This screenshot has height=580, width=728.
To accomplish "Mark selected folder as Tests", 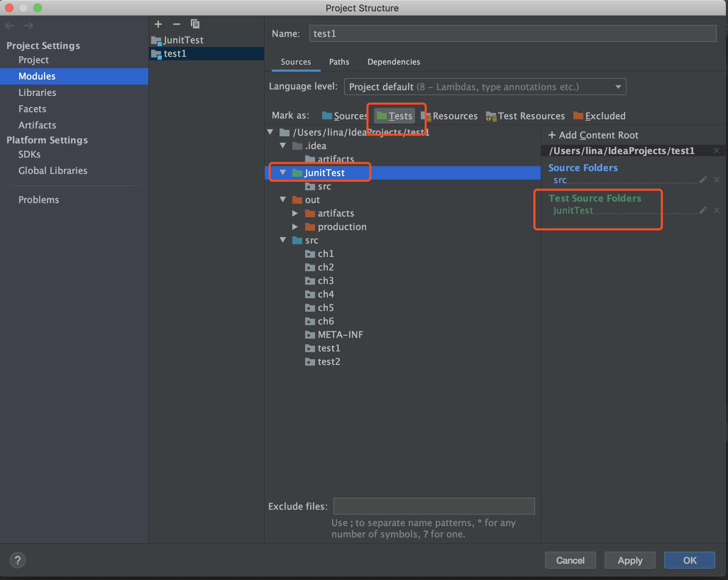I will [395, 116].
